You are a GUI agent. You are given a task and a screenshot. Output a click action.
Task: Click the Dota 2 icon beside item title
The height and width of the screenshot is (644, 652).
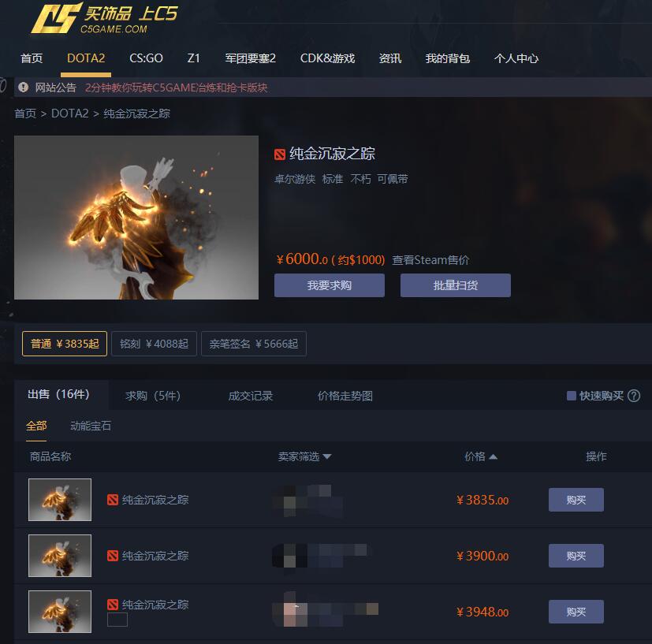280,154
